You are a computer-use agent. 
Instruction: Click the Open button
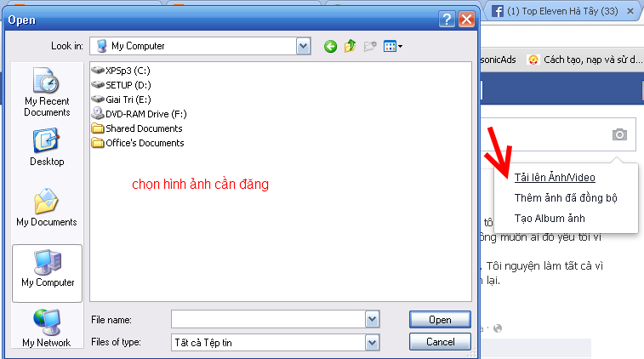(440, 320)
